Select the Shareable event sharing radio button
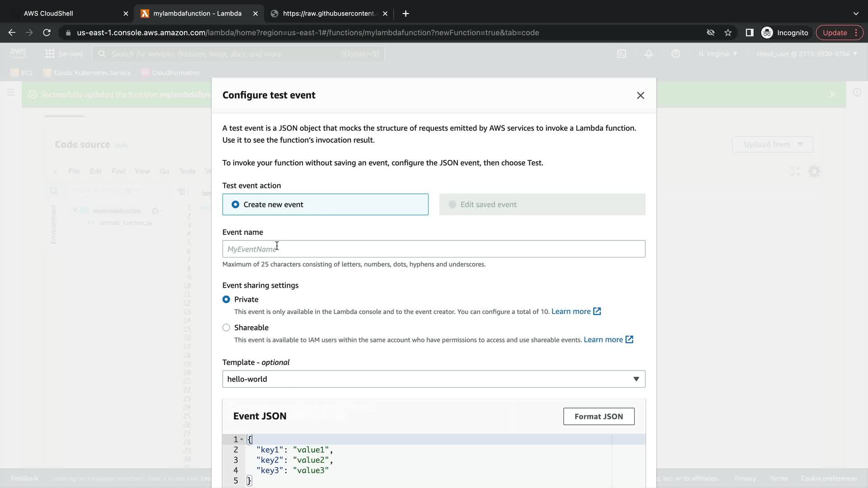 [226, 328]
